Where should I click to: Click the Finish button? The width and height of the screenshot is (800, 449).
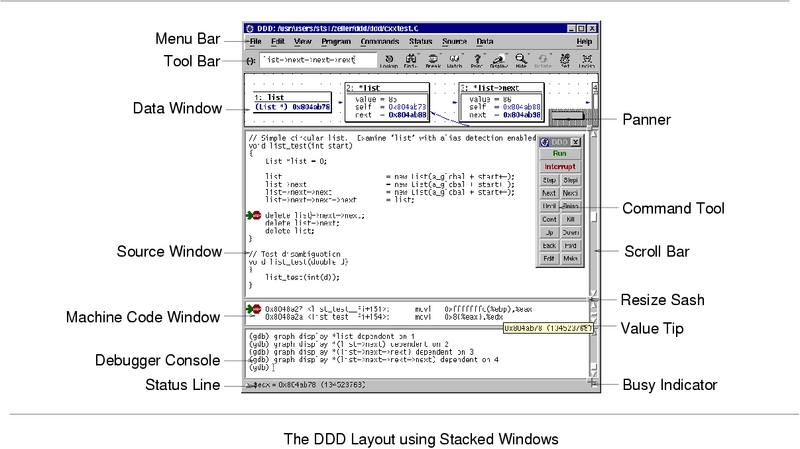click(570, 206)
